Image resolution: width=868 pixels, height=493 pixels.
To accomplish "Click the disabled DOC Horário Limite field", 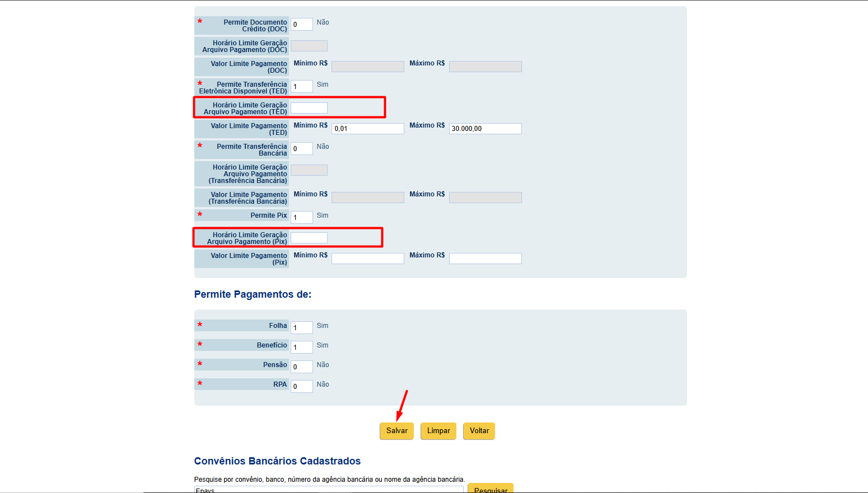I will tap(309, 46).
